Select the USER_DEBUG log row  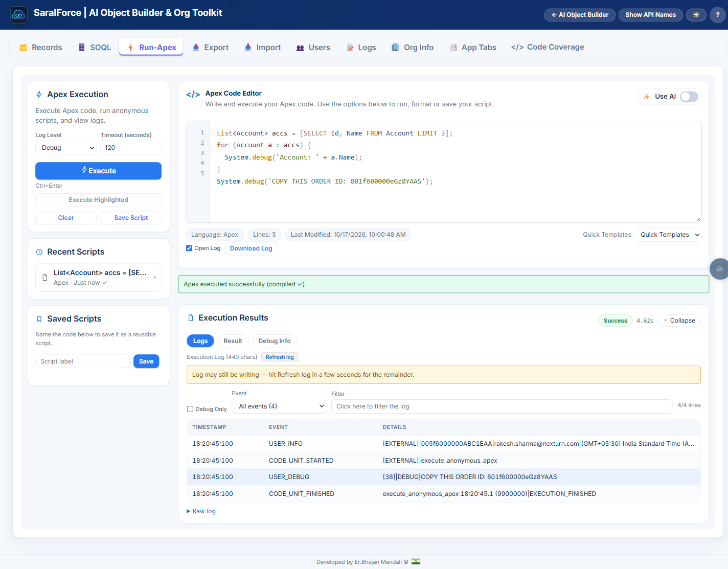(x=444, y=477)
